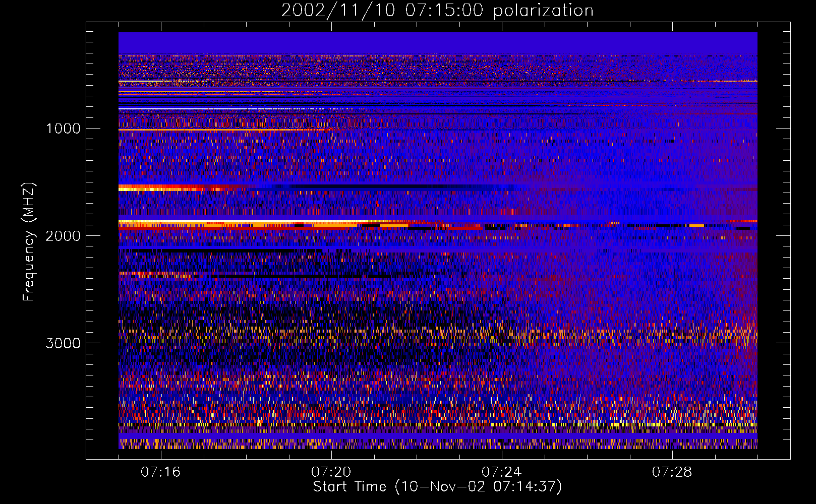Select the 07:16 time tick label

coord(161,472)
